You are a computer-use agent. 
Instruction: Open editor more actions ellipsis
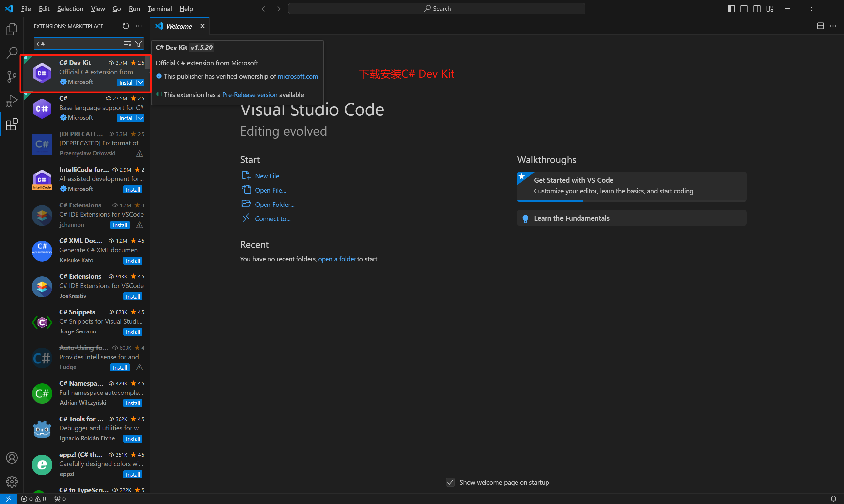(833, 26)
